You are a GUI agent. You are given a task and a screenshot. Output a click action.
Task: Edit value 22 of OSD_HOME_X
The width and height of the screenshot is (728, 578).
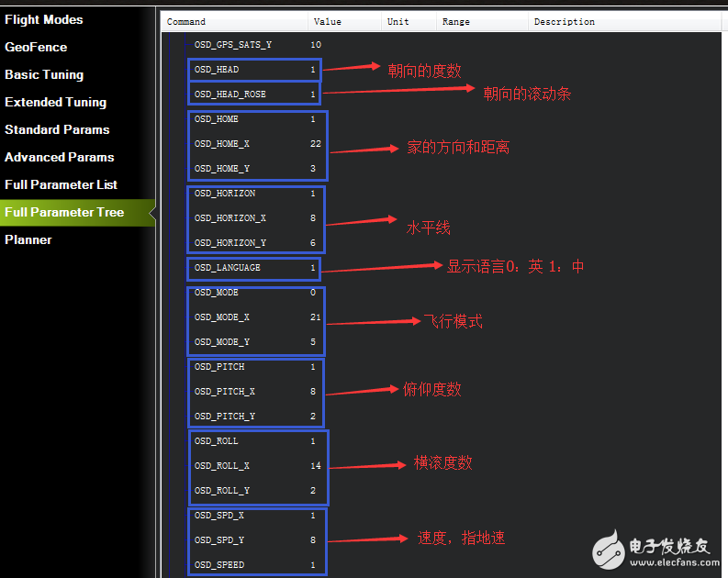coord(316,144)
